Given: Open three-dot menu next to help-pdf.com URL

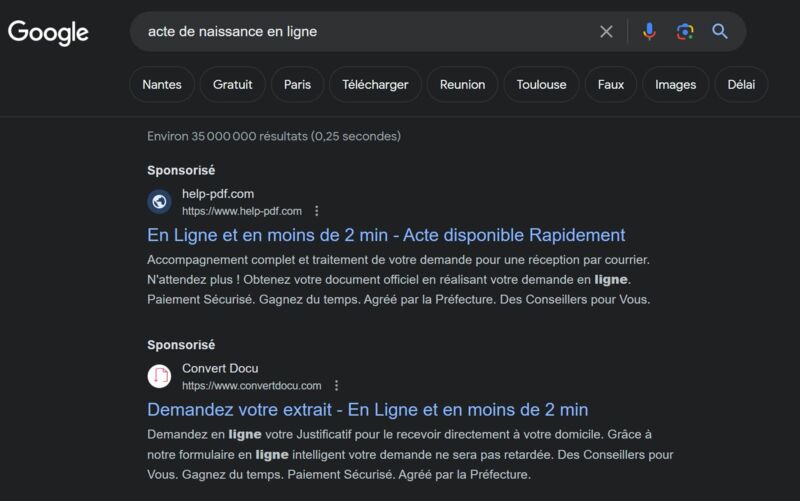Looking at the screenshot, I should point(317,211).
